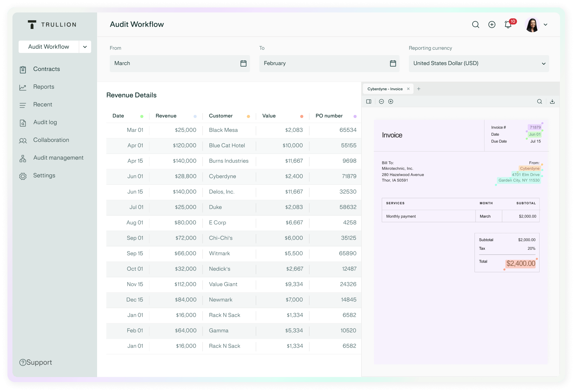Click the add plus circle icon
Viewport: 575px width, 392px height.
[x=492, y=25]
